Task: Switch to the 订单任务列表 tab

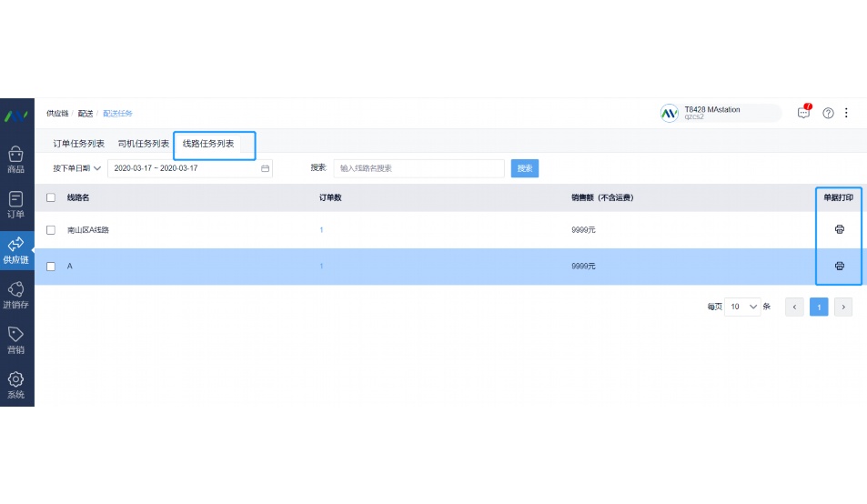Action: click(78, 144)
